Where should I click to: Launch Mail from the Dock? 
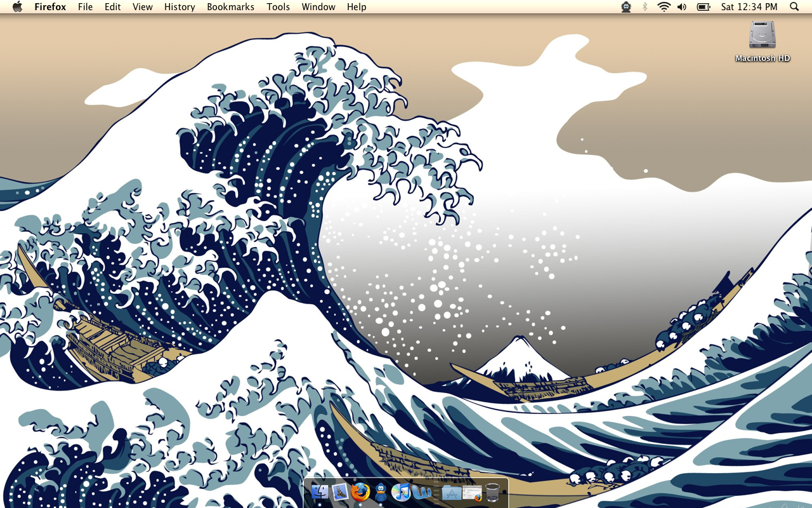(x=340, y=492)
